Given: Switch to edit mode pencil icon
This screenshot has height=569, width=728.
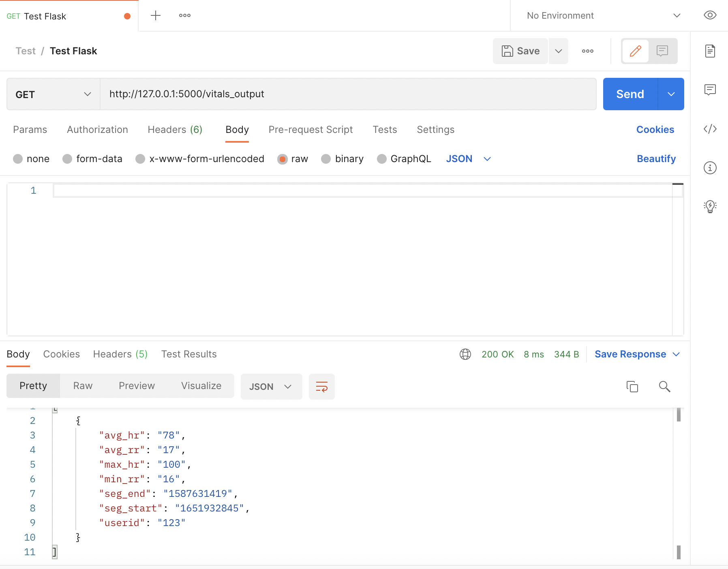Looking at the screenshot, I should click(635, 51).
